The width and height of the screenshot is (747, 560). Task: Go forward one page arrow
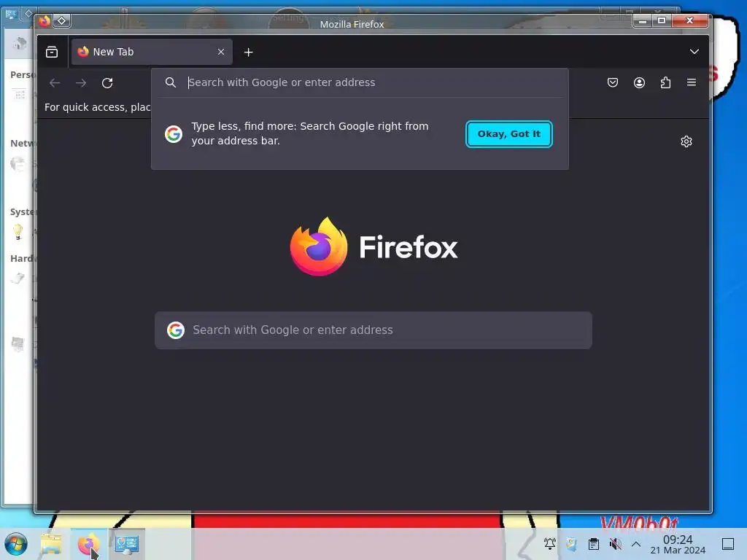[x=81, y=83]
